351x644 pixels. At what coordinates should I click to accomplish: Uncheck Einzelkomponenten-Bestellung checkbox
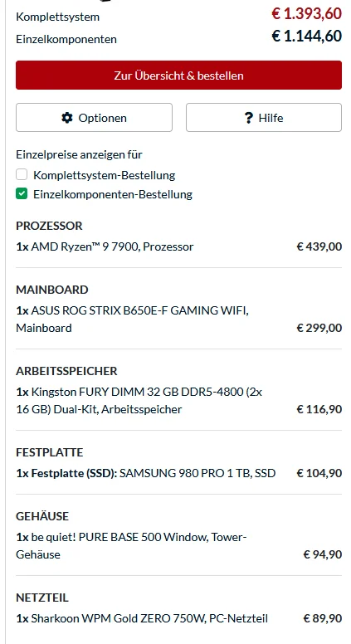click(22, 194)
